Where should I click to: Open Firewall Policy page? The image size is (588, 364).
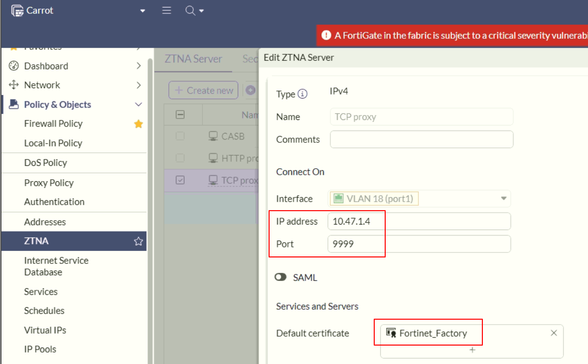coord(53,123)
